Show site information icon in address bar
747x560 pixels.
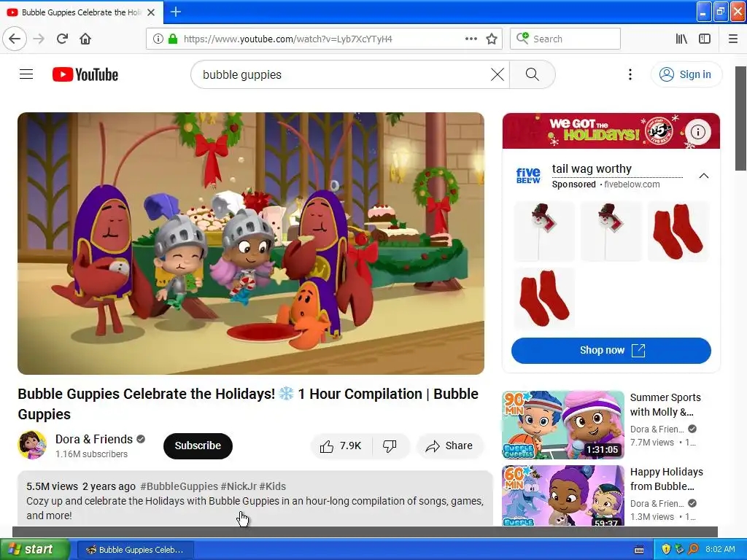[x=158, y=39]
